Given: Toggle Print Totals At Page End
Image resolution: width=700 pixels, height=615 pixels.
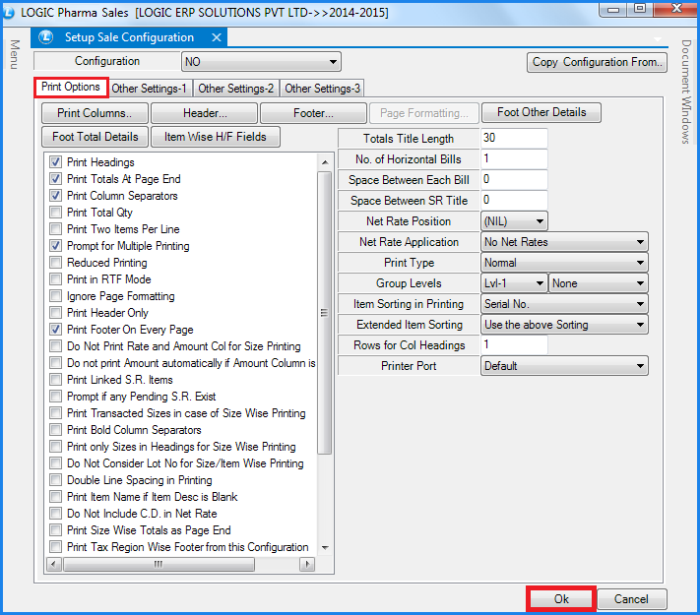Looking at the screenshot, I should coord(56,179).
